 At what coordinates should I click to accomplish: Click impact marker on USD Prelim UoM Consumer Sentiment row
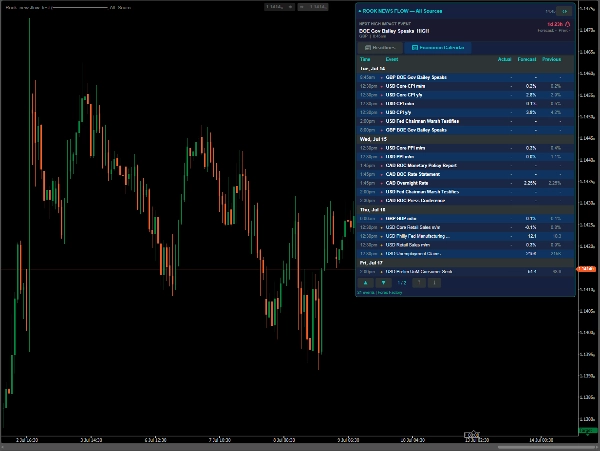point(382,272)
